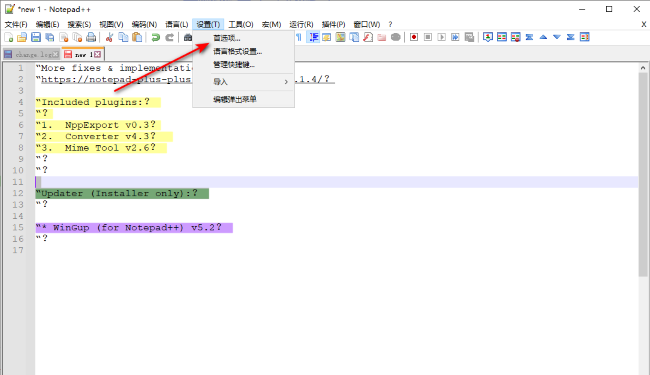Toggle the gray monitoring eye icon
Screen dimensions: 650x375
396,37
